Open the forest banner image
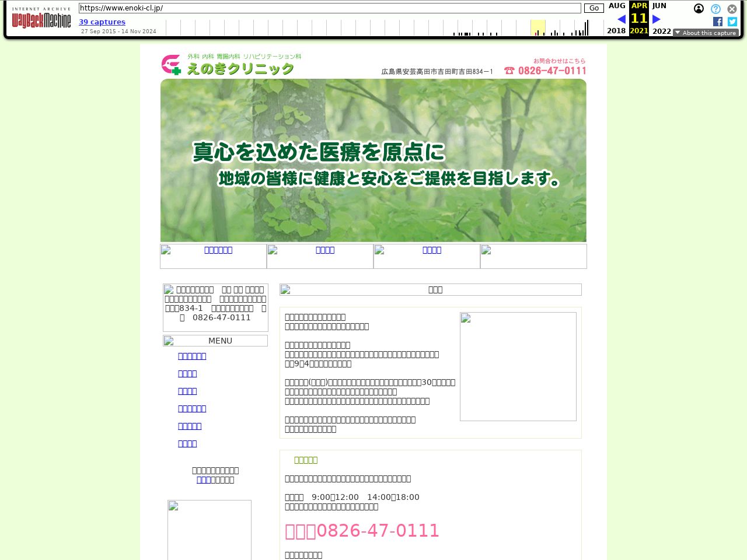Image resolution: width=747 pixels, height=560 pixels. click(x=373, y=160)
